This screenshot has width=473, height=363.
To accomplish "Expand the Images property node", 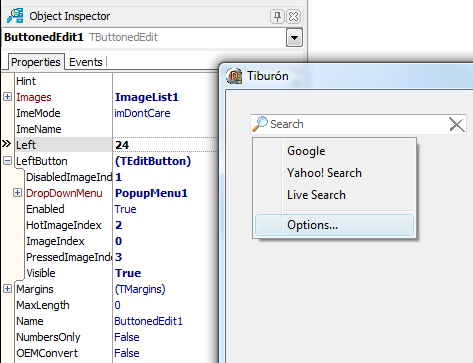I will pyautogui.click(x=7, y=97).
